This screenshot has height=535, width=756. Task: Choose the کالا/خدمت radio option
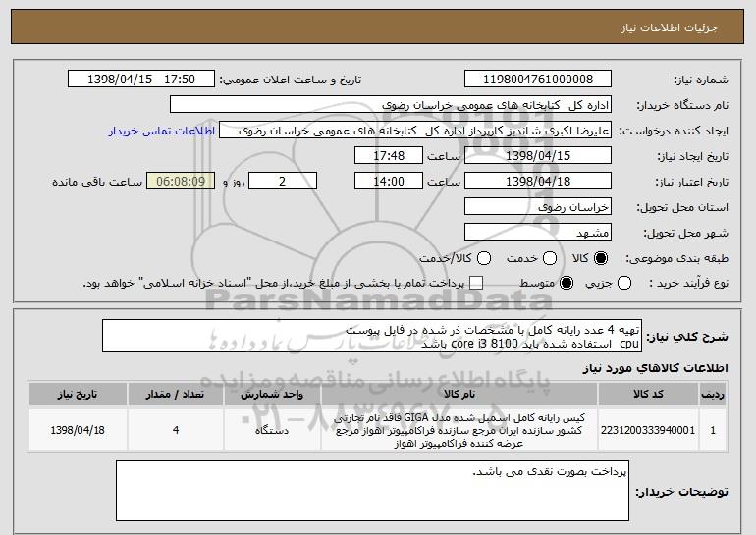481,258
